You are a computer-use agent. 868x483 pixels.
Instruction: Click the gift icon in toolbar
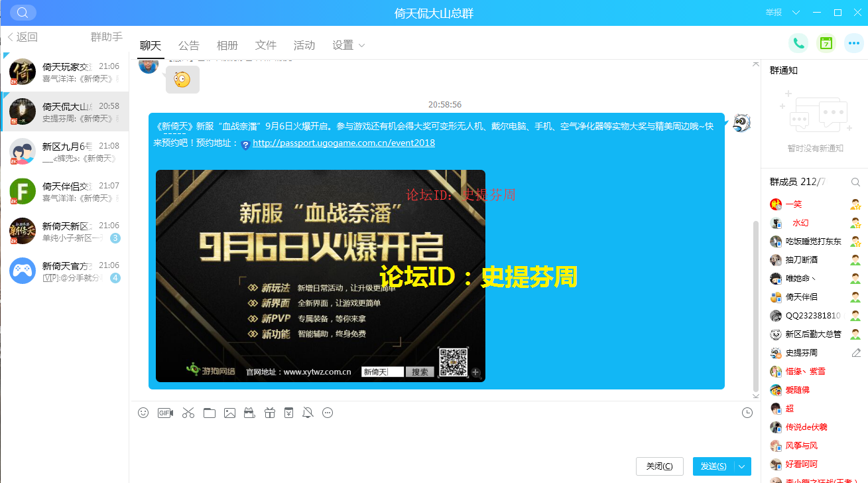[269, 413]
